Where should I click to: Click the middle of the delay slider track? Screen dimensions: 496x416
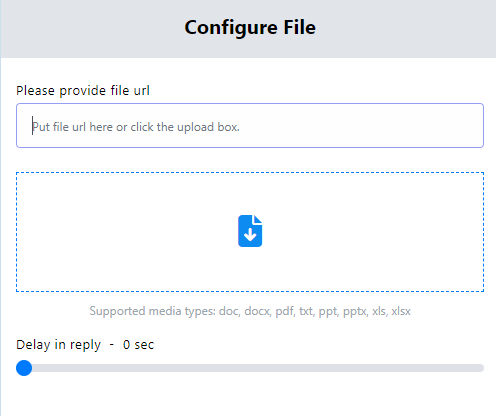pos(250,368)
